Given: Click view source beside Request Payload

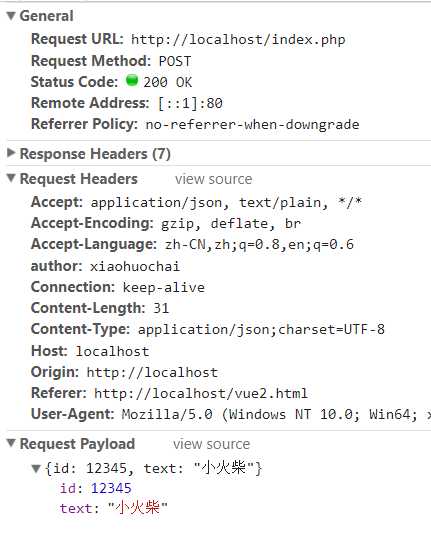Looking at the screenshot, I should (x=212, y=444).
